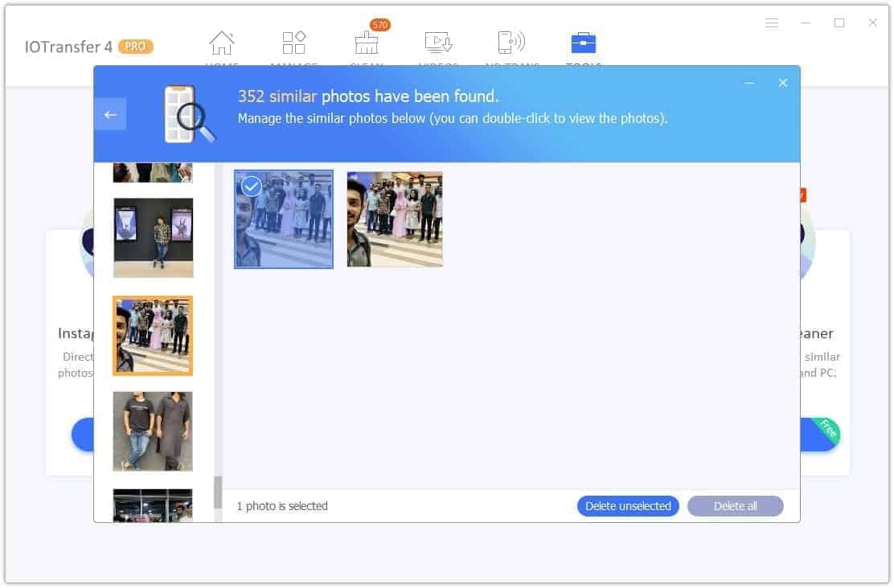Image resolution: width=894 pixels, height=588 pixels.
Task: Open the hamburger menu at top right
Action: (772, 23)
